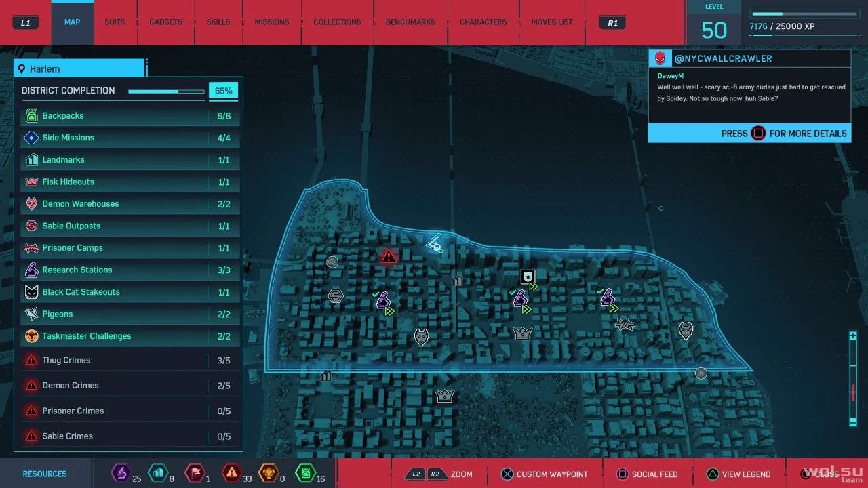Viewport: 868px width, 488px height.
Task: Click the District Completion progress bar
Action: click(x=166, y=91)
